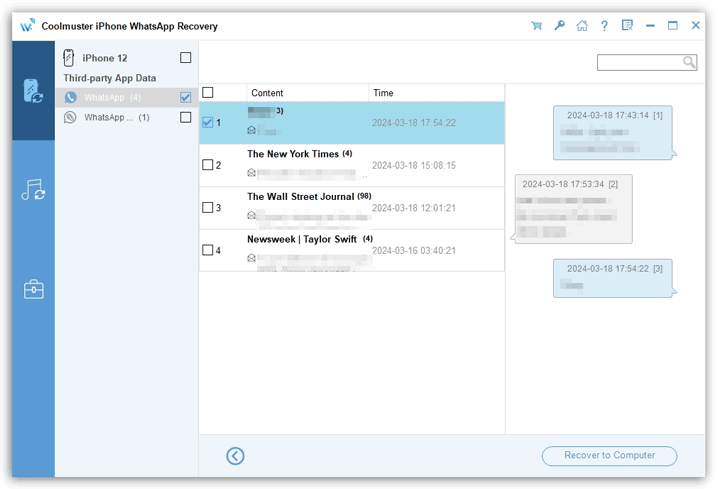This screenshot has width=718, height=489.
Task: Click envelope icon in Wall Street Journal row
Action: (251, 215)
